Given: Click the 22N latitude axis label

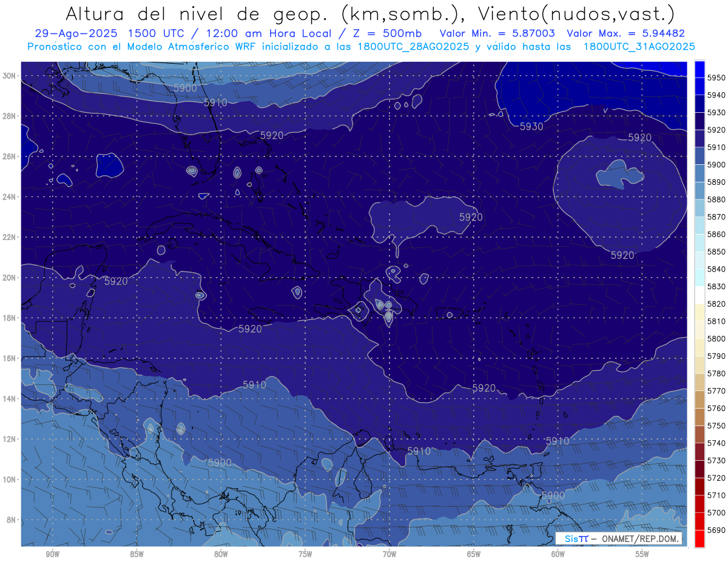Looking at the screenshot, I should tap(8, 237).
